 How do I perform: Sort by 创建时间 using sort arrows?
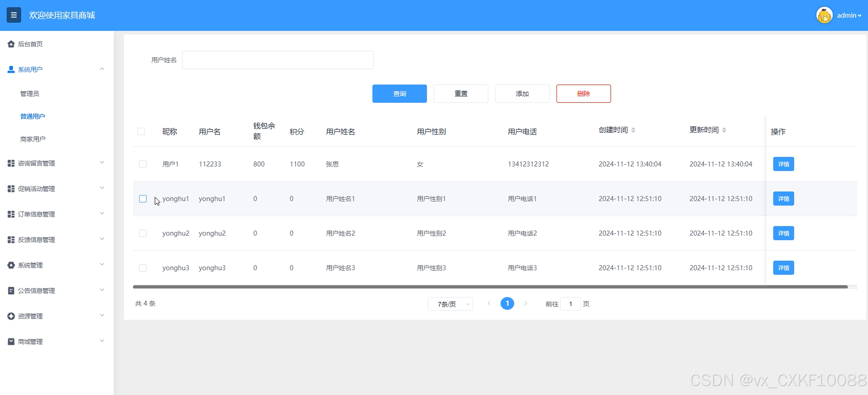pyautogui.click(x=633, y=130)
